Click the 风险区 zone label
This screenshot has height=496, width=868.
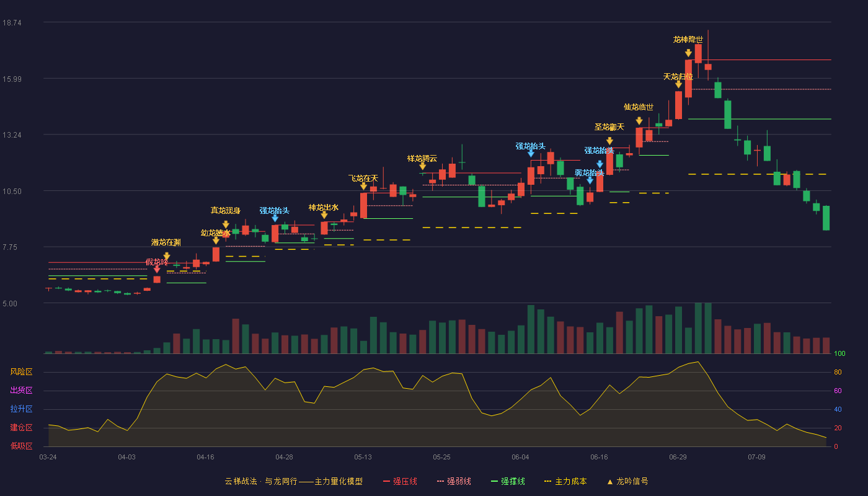click(x=21, y=372)
